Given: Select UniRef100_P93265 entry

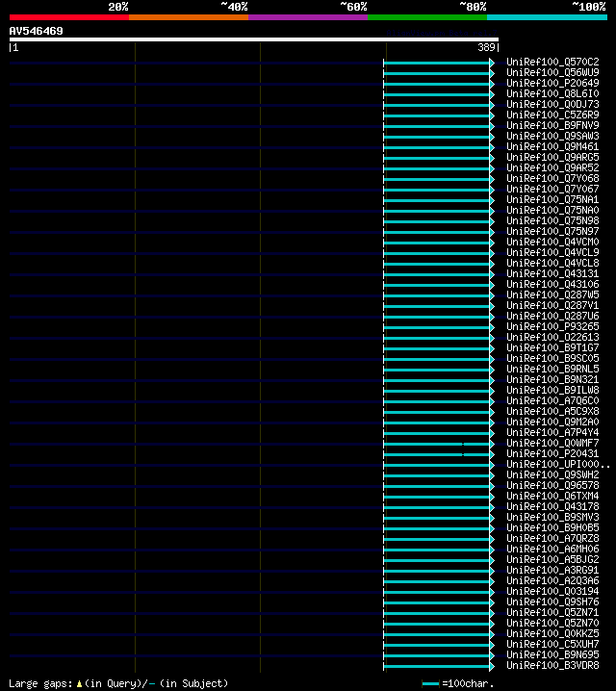Looking at the screenshot, I should [552, 326].
